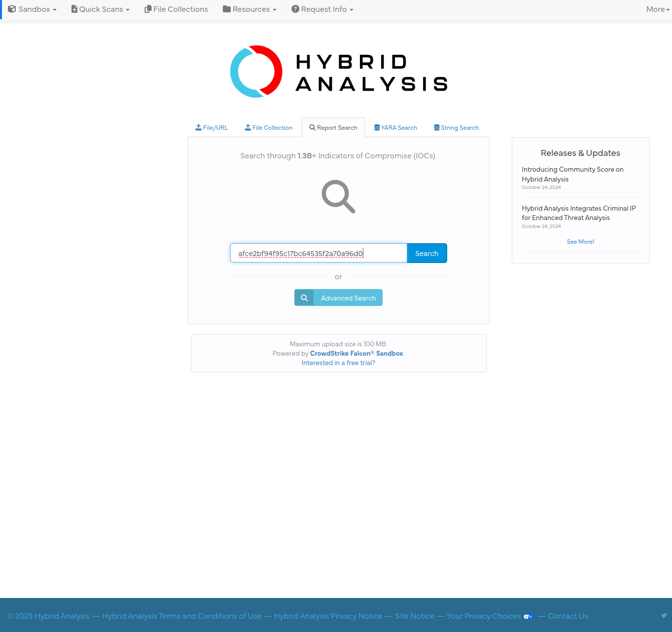Image resolution: width=672 pixels, height=632 pixels.
Task: Open the CrowdStrike Falcon Sandbox link
Action: click(x=356, y=354)
